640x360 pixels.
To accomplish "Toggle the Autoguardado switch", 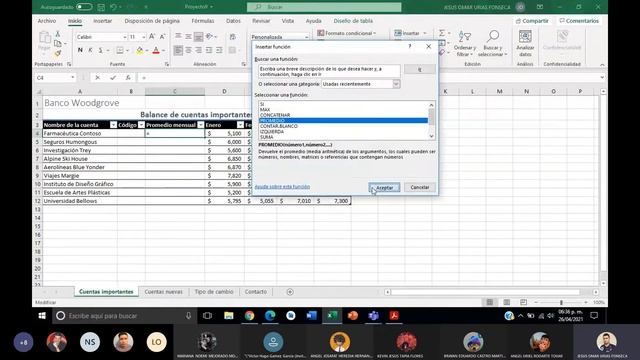I will (84, 7).
